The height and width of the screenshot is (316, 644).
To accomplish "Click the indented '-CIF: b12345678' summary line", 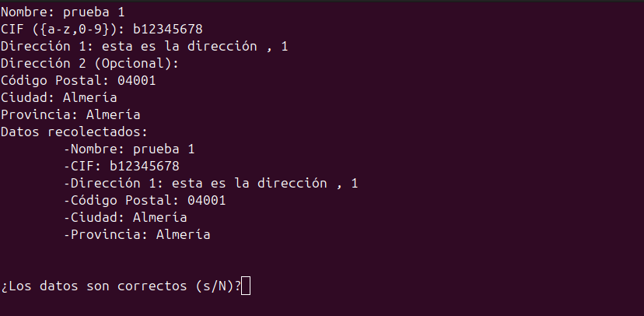I will tap(121, 166).
